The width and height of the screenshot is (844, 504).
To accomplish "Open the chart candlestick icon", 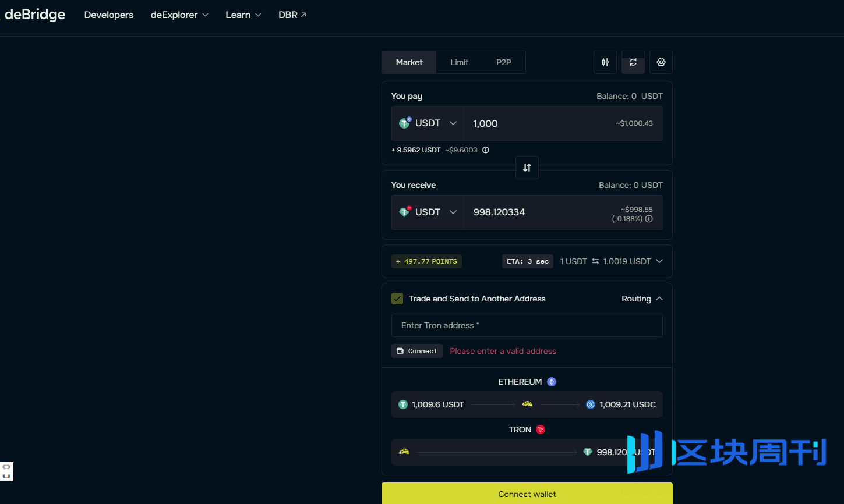I will (x=605, y=62).
